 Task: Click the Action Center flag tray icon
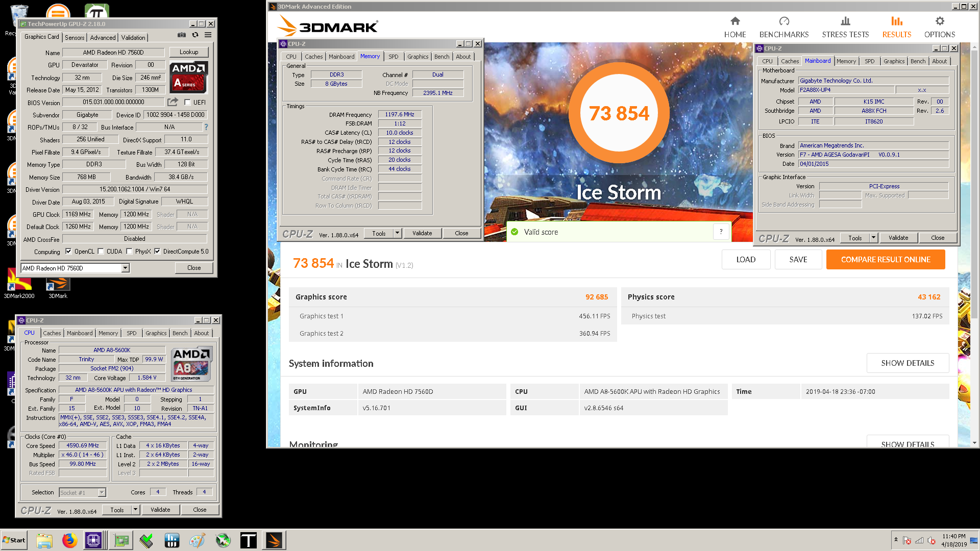[907, 540]
